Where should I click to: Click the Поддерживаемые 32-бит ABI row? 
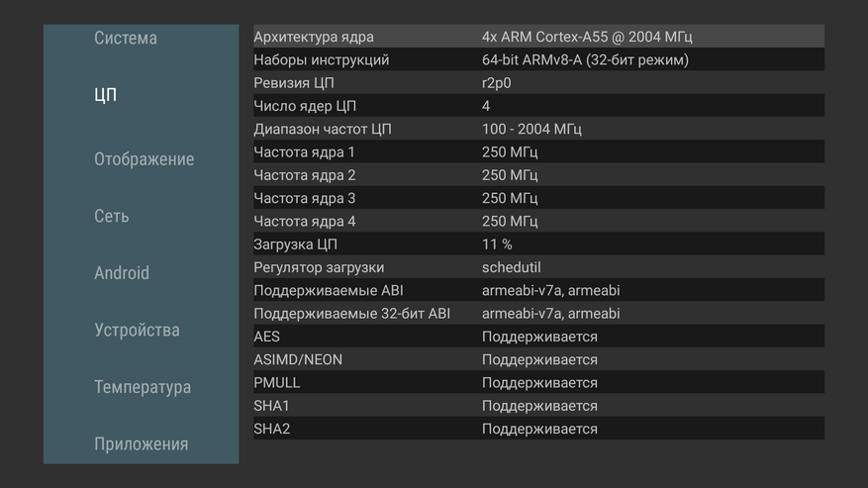click(x=538, y=314)
